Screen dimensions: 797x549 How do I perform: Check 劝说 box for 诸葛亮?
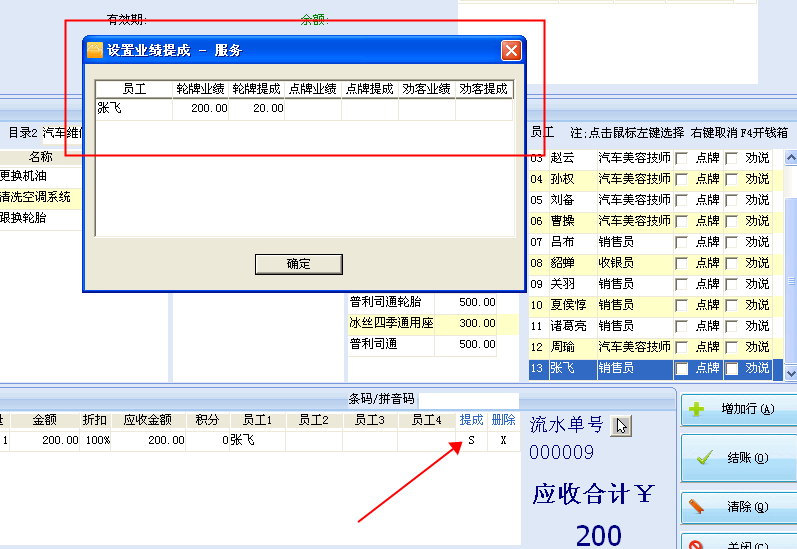731,326
